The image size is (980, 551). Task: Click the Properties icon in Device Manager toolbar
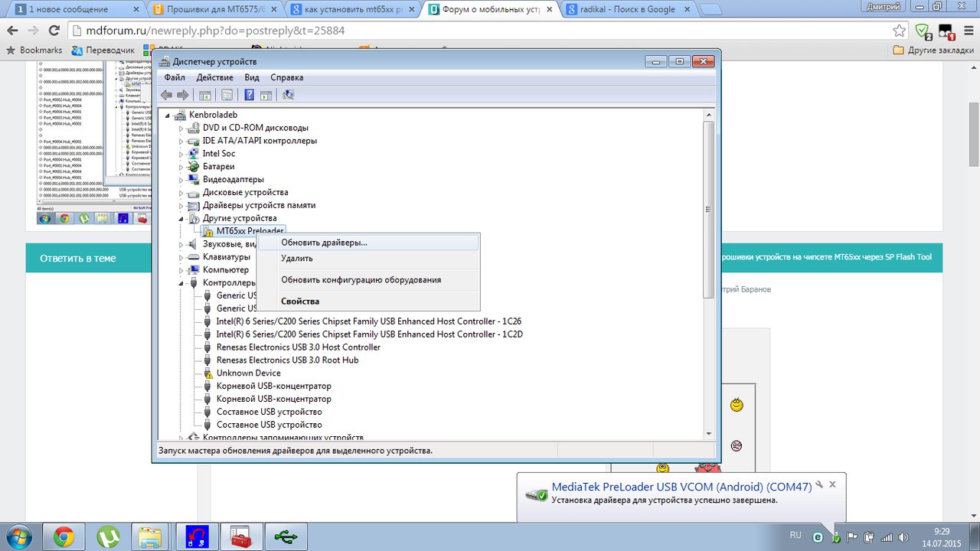[x=227, y=95]
